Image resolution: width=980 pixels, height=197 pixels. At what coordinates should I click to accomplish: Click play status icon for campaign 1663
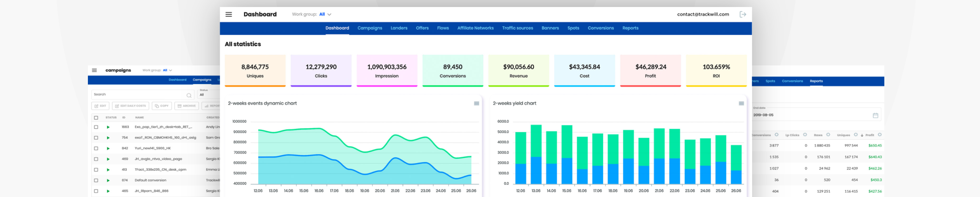pos(108,127)
